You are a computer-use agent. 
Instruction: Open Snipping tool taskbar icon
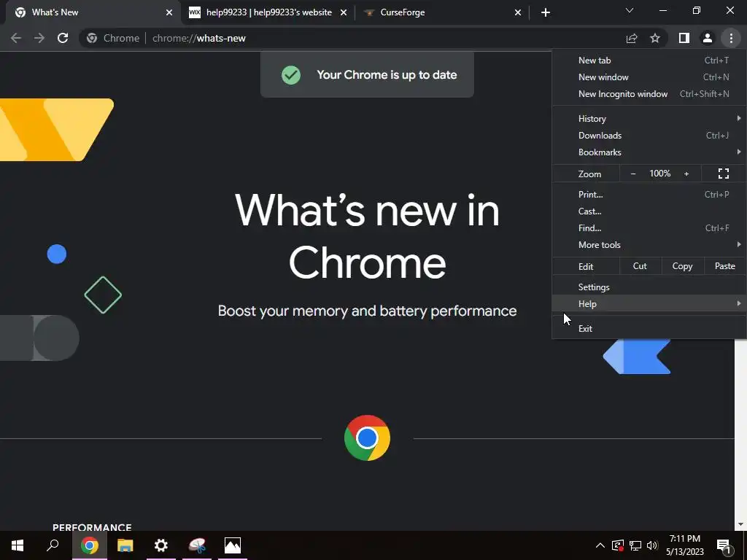(x=197, y=545)
